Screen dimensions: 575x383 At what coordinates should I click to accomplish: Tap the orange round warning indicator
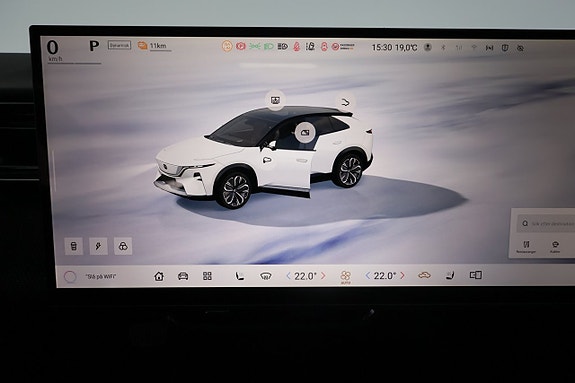point(227,46)
